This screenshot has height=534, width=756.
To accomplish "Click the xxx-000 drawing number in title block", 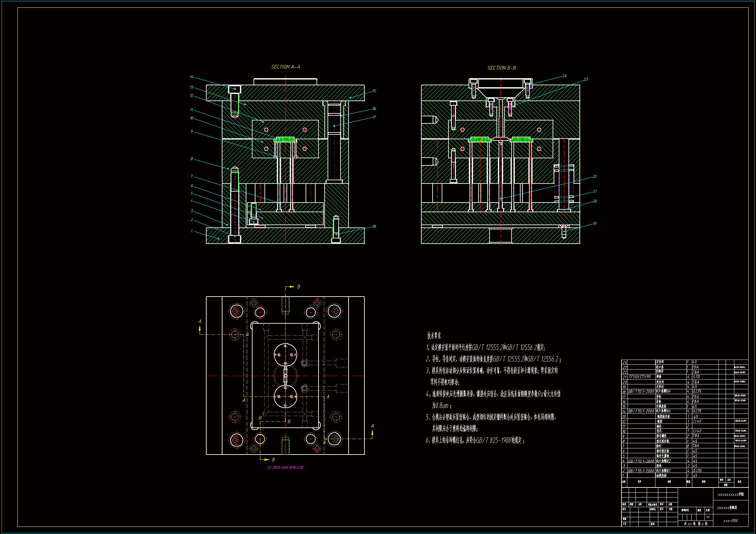I will 730,521.
